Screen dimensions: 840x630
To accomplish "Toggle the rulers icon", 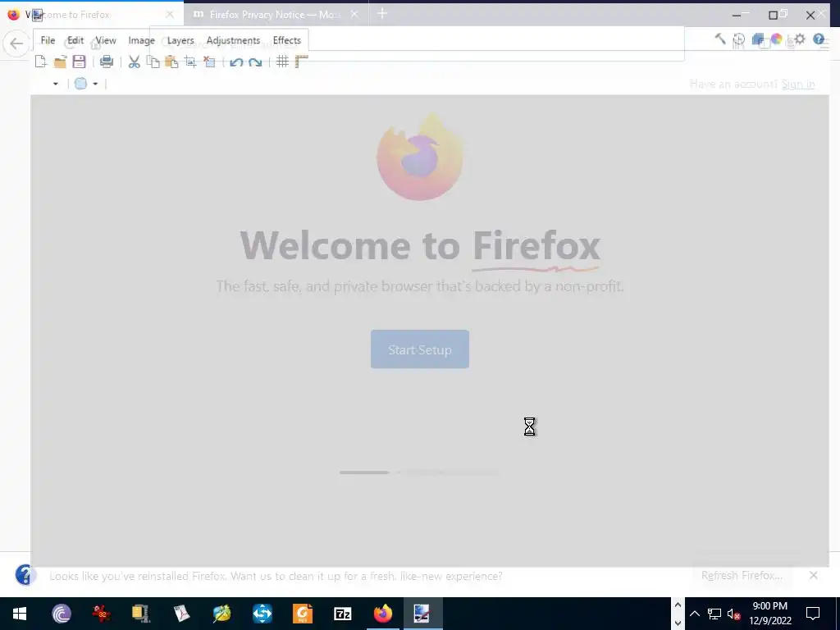I will (x=302, y=62).
